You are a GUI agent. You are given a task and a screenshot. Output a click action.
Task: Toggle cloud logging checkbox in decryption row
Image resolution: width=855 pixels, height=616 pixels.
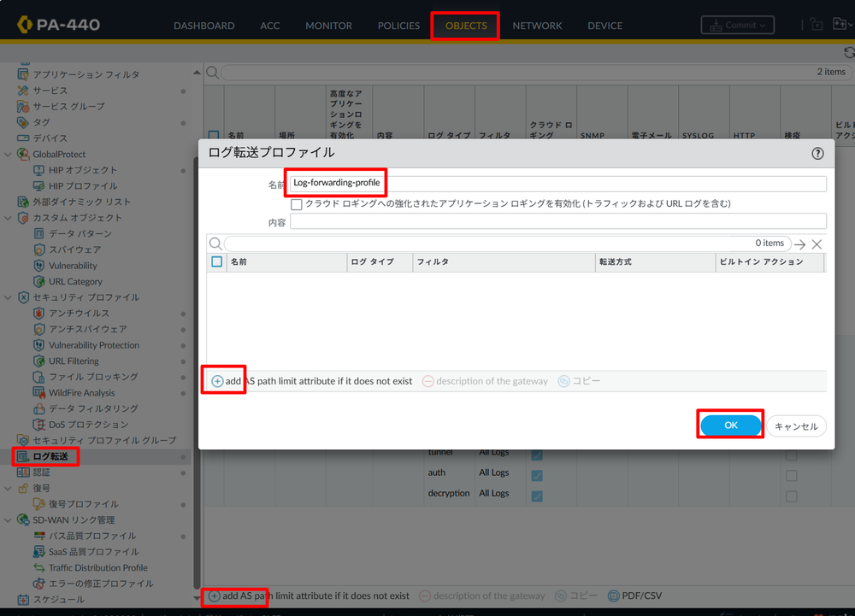tap(537, 496)
